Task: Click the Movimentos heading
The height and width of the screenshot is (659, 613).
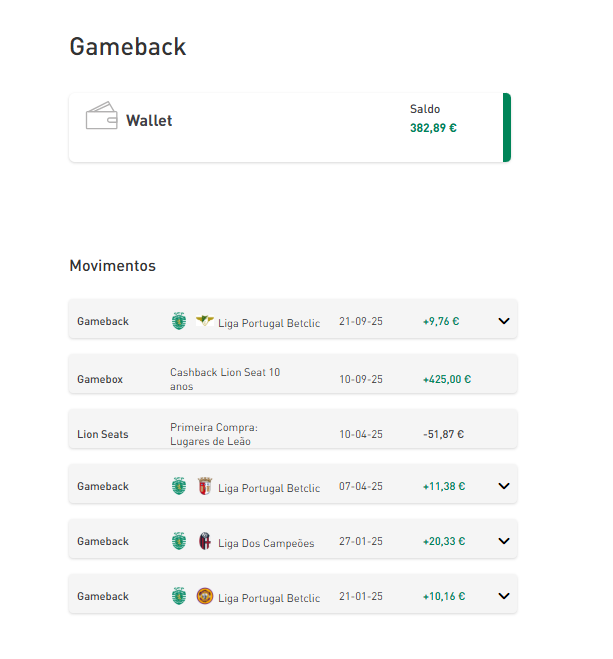Action: [112, 266]
